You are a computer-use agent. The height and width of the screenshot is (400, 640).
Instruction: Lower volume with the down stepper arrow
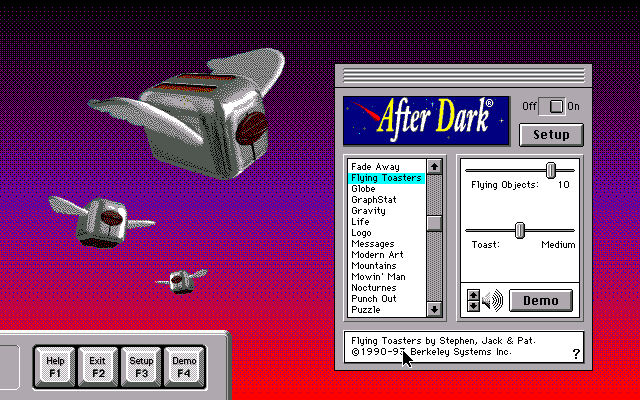pos(473,306)
